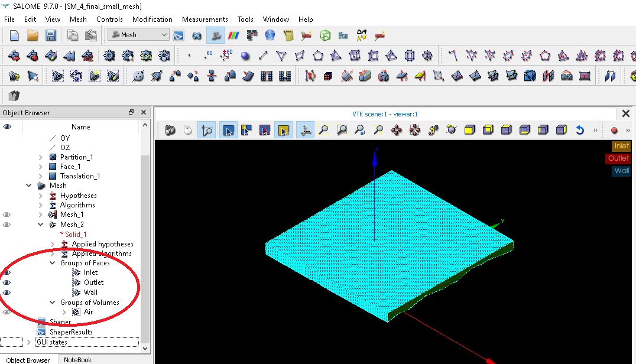636x364 pixels.
Task: Click the small red cube mesh icon
Action: (328, 76)
